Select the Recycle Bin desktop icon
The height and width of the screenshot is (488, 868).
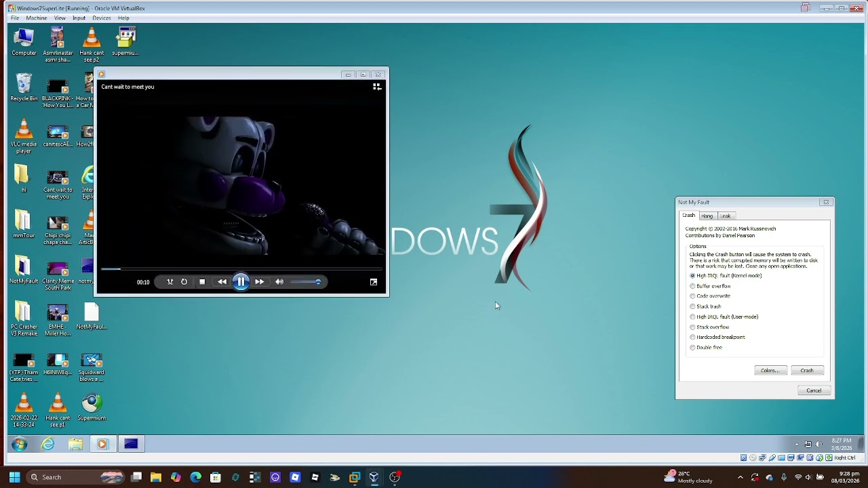coord(24,87)
